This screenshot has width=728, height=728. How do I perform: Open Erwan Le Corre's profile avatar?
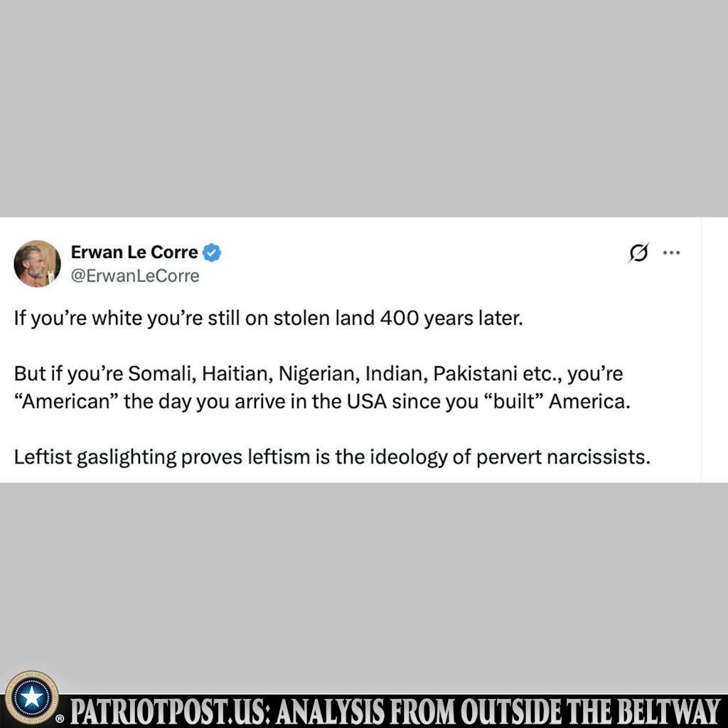tap(37, 263)
